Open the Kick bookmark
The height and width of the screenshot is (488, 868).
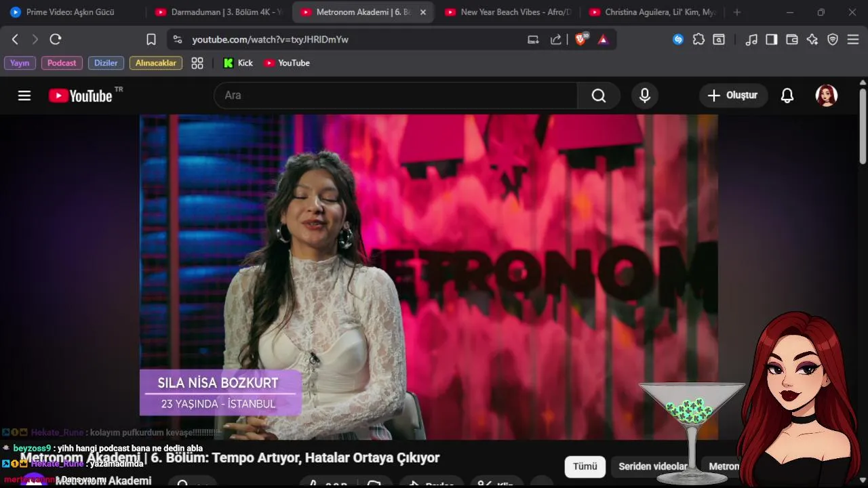tap(238, 63)
